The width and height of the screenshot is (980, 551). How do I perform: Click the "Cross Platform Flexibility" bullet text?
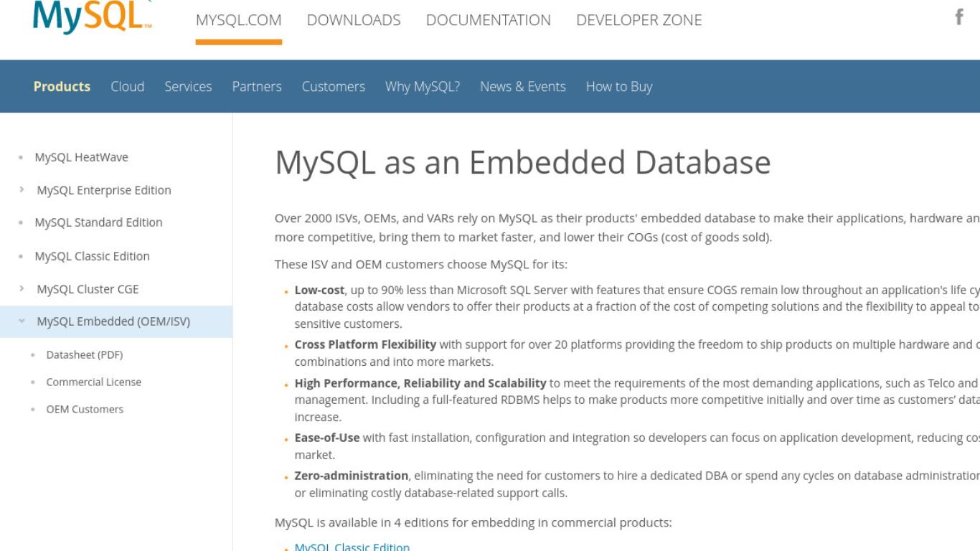click(x=365, y=344)
